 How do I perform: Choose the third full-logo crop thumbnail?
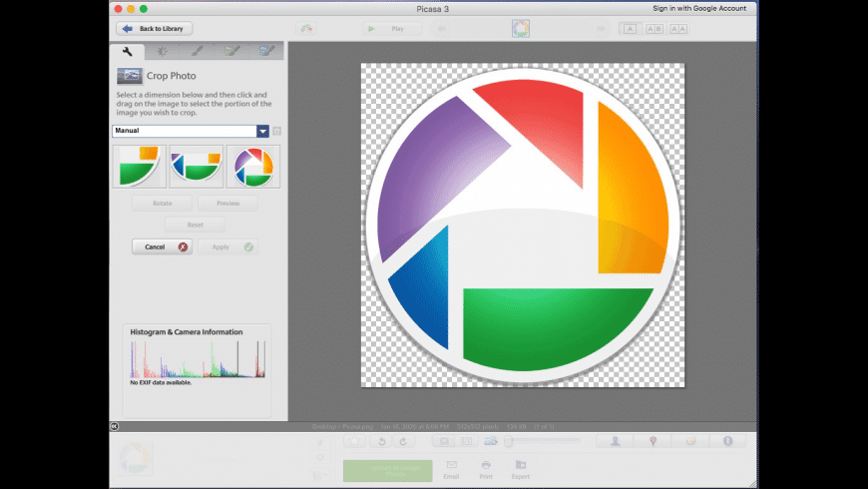coord(253,167)
